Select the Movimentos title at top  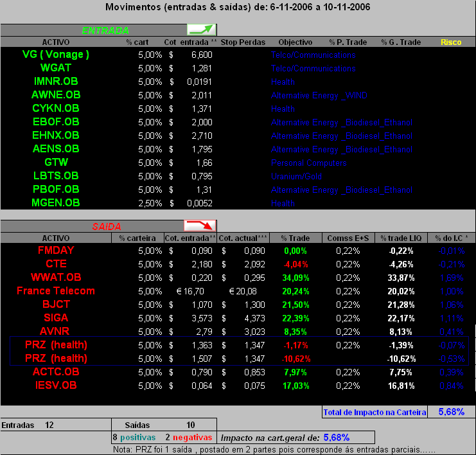tap(238, 7)
